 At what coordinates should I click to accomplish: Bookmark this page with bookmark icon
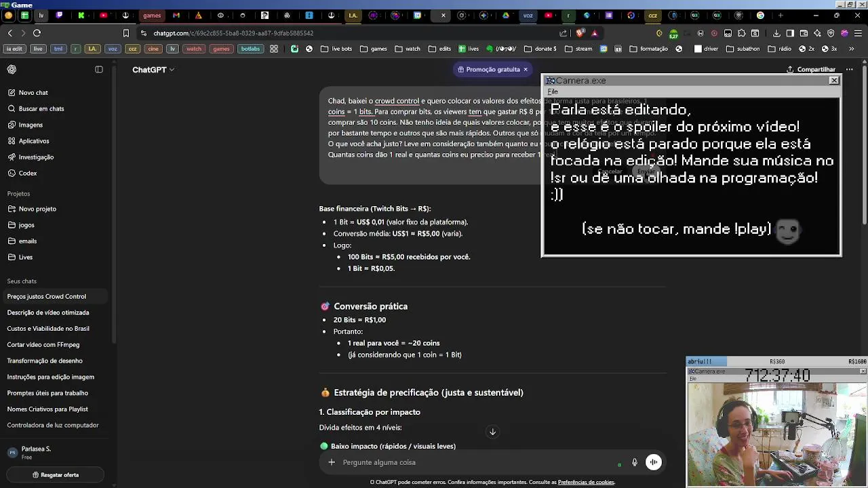click(x=125, y=33)
